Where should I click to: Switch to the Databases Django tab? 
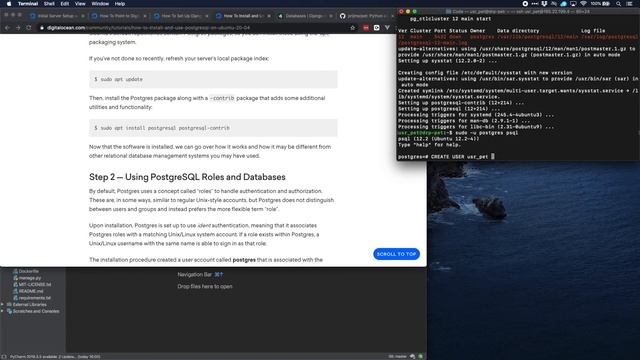click(304, 16)
